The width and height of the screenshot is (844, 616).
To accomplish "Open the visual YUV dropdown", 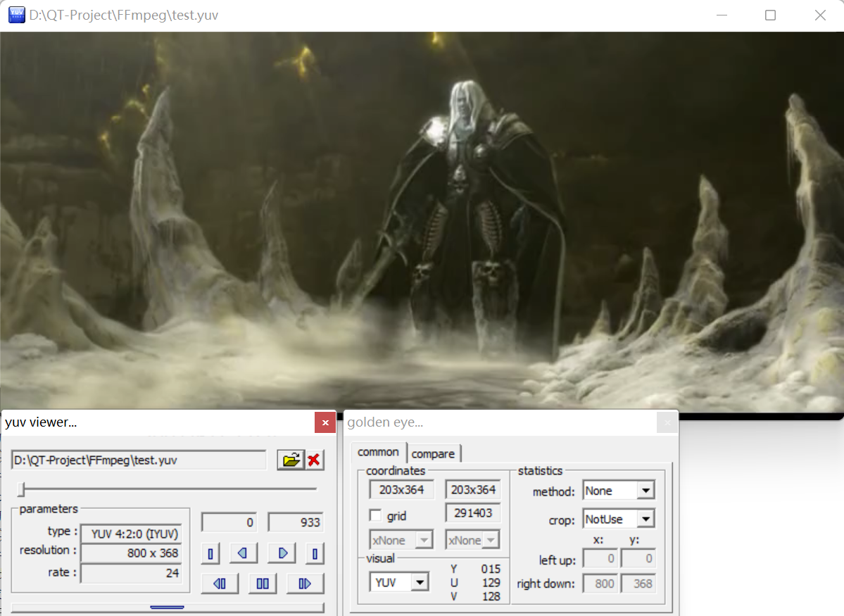I will point(420,582).
